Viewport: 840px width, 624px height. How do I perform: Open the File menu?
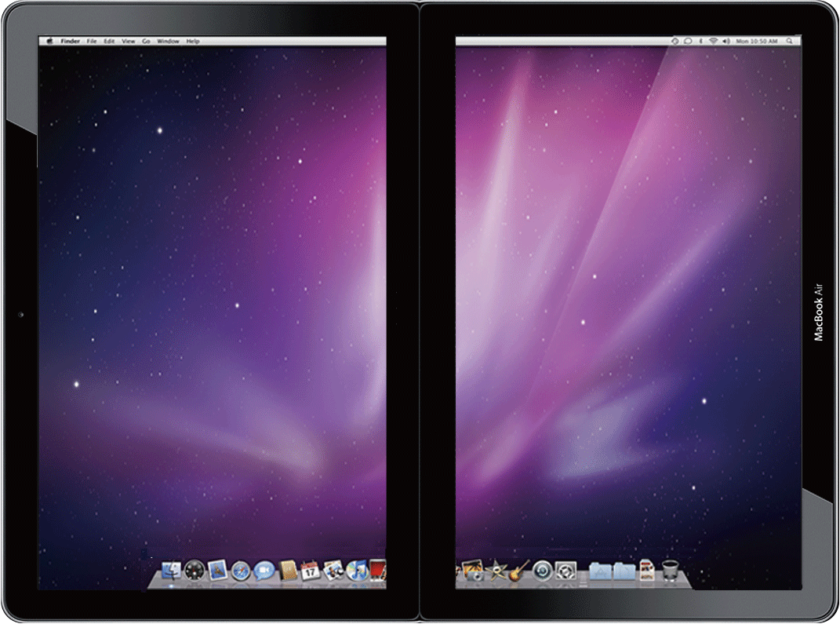point(92,41)
